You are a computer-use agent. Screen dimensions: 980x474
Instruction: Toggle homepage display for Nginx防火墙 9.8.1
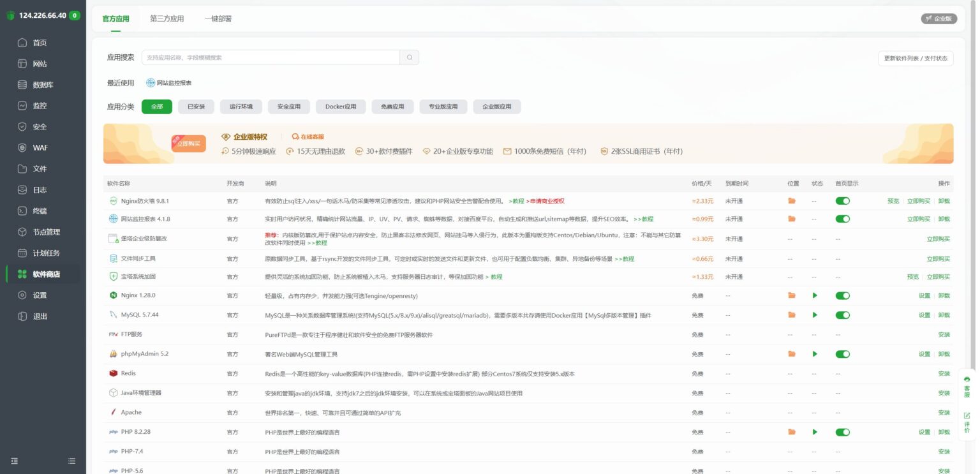(842, 201)
